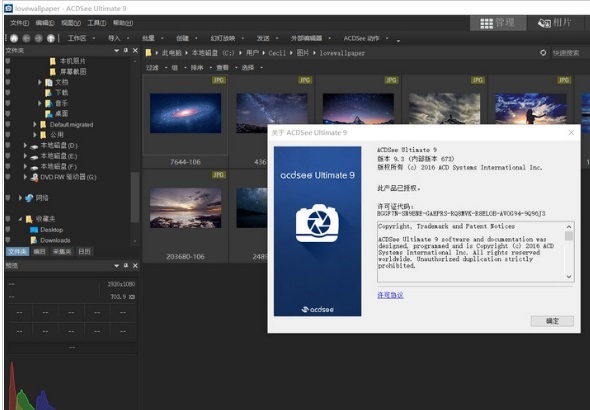
Task: Toggle easy-select marker beside 本地磁盘 (E:)
Action: (x=8, y=156)
